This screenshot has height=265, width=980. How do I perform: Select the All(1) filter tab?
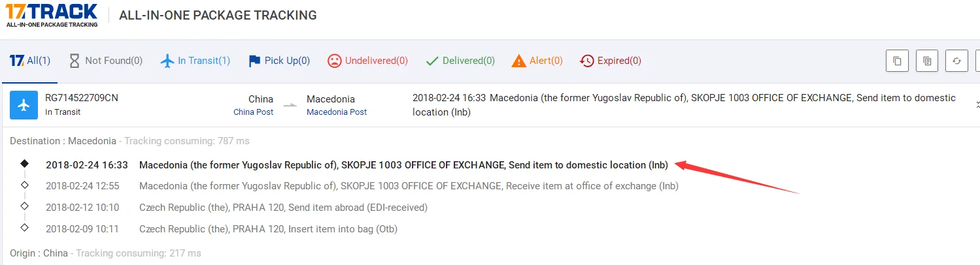(x=30, y=61)
